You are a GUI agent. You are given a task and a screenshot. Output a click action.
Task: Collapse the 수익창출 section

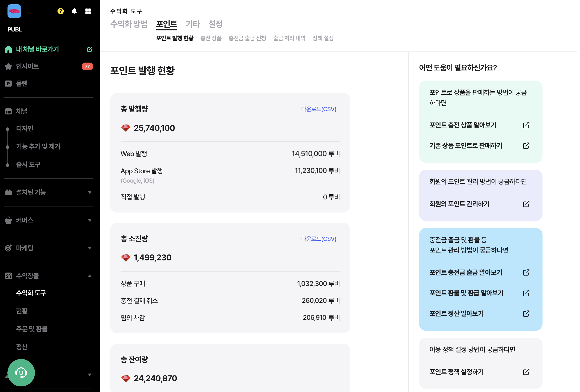click(x=89, y=275)
